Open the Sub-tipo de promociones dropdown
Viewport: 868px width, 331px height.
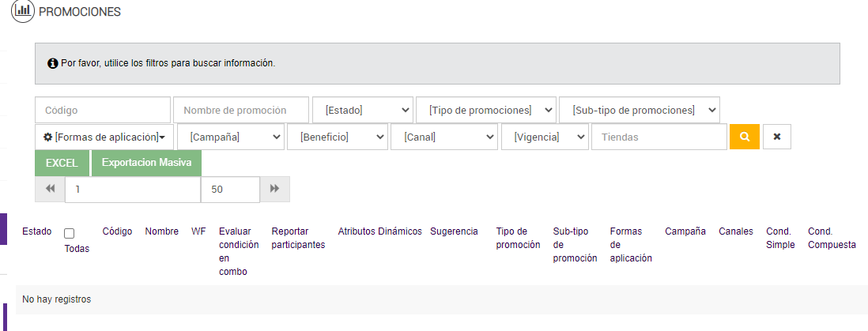coord(639,110)
